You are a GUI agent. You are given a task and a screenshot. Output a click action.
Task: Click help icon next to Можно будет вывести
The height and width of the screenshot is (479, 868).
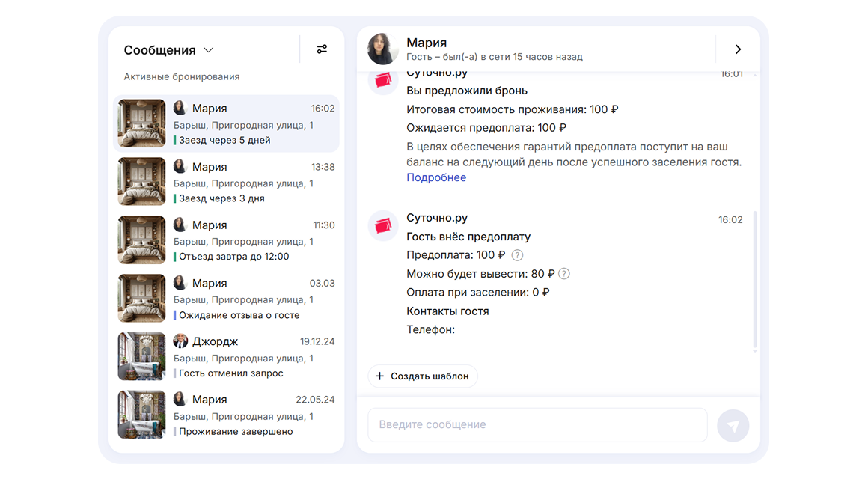[564, 274]
